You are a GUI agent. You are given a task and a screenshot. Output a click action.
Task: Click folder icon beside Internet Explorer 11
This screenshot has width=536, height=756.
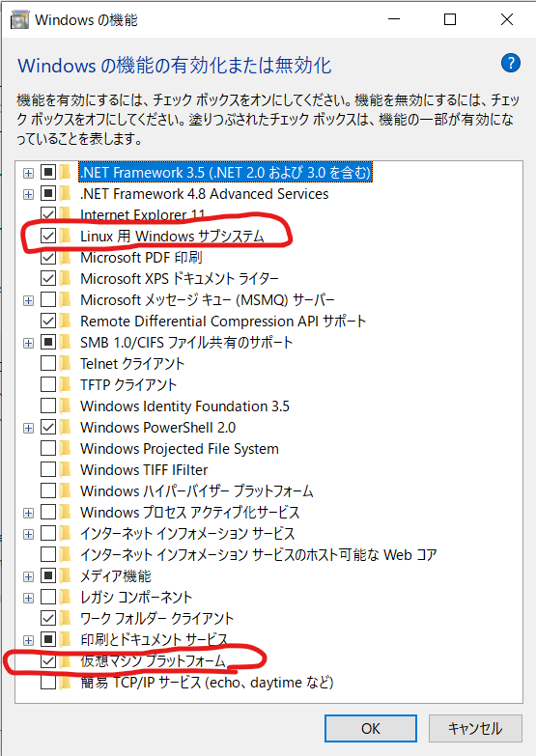pos(65,214)
